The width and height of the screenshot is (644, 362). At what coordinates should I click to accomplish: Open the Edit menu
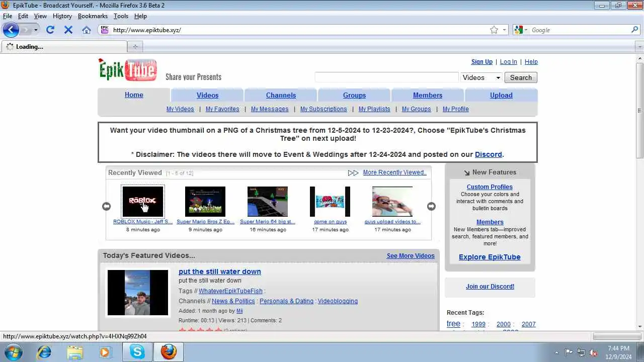click(23, 16)
